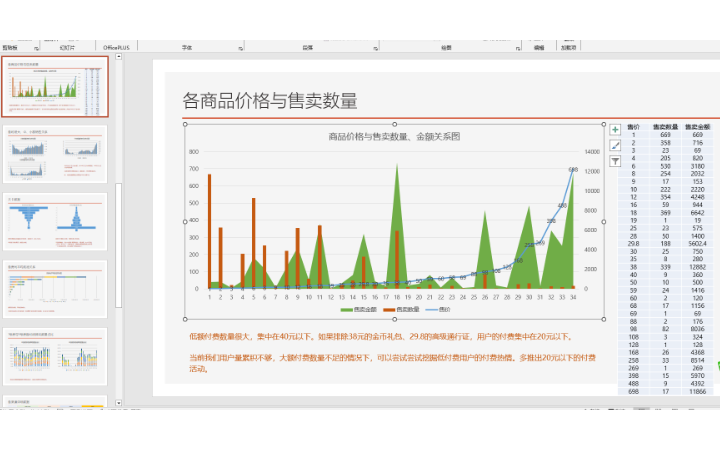
Task: Click table cell 11866 in the last row
Action: [x=698, y=392]
